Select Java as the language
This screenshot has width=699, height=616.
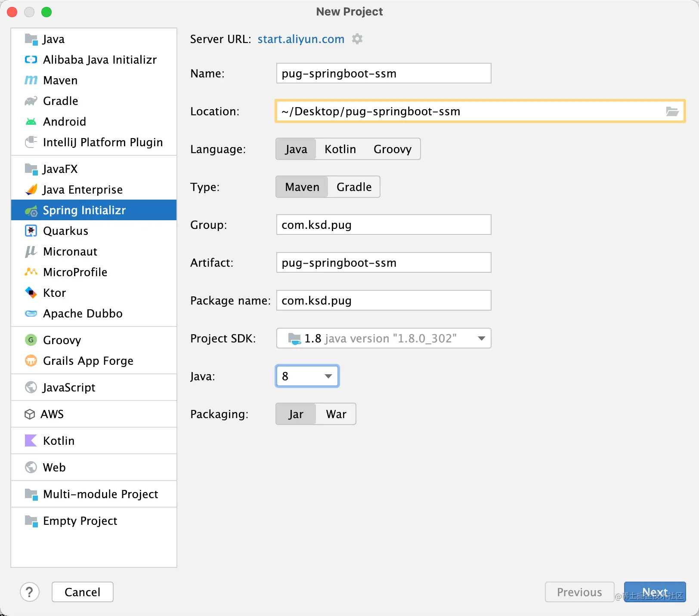tap(296, 149)
